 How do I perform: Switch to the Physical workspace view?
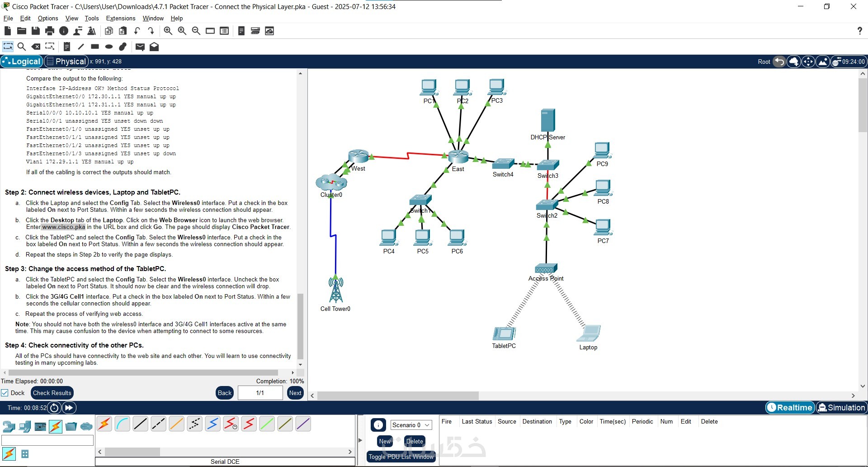coord(66,62)
